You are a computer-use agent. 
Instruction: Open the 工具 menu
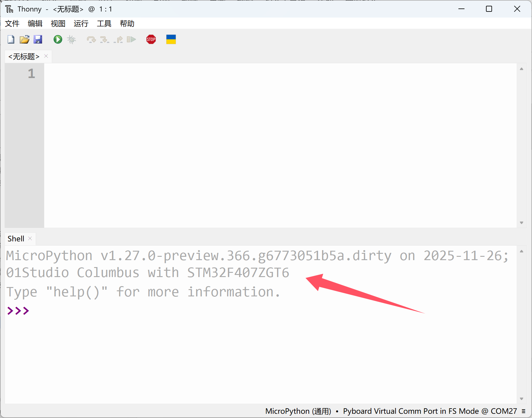104,24
